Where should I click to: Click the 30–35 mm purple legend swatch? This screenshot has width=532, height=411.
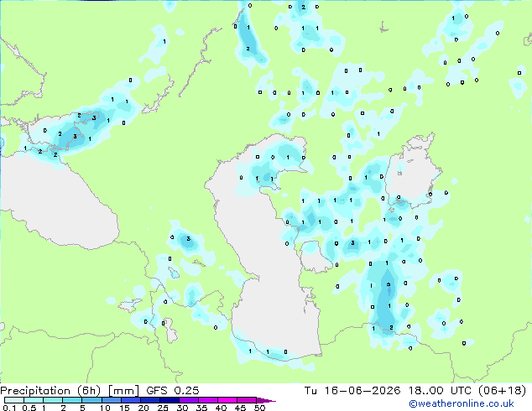coord(189,400)
